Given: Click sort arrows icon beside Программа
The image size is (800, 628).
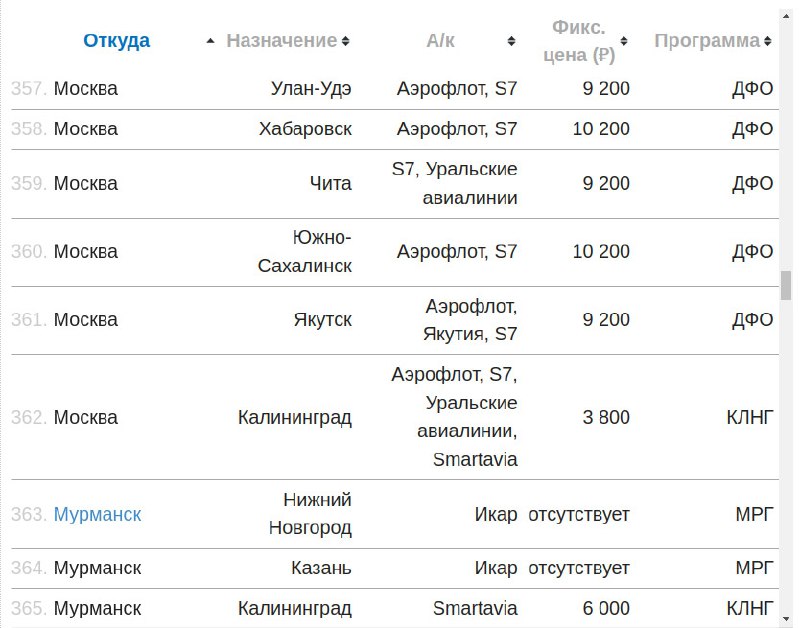Looking at the screenshot, I should pos(767,41).
